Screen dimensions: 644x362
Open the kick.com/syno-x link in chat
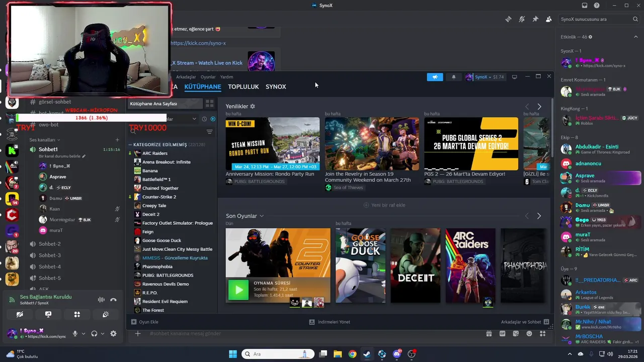click(198, 43)
